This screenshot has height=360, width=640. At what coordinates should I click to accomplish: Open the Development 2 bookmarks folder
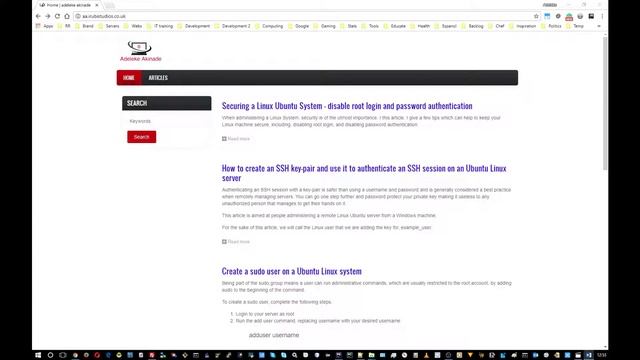click(233, 26)
